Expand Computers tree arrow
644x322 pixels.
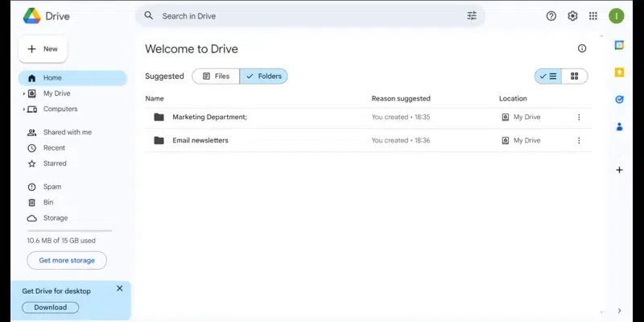pos(24,109)
